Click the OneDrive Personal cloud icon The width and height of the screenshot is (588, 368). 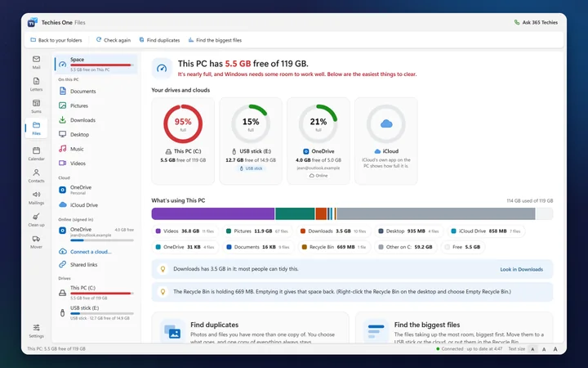[63, 190]
